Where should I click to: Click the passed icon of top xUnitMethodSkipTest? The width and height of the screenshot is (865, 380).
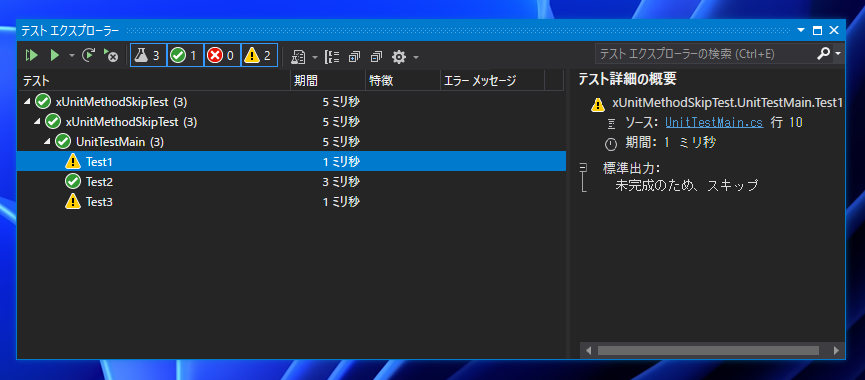[x=42, y=101]
